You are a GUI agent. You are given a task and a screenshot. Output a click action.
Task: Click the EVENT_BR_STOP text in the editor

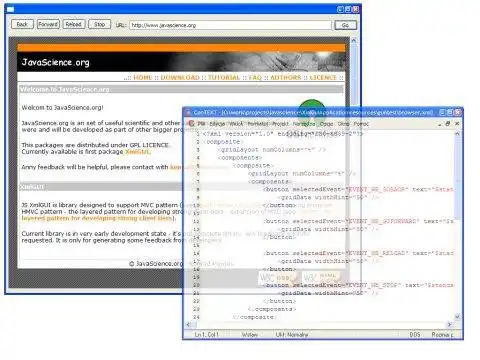pyautogui.click(x=373, y=285)
